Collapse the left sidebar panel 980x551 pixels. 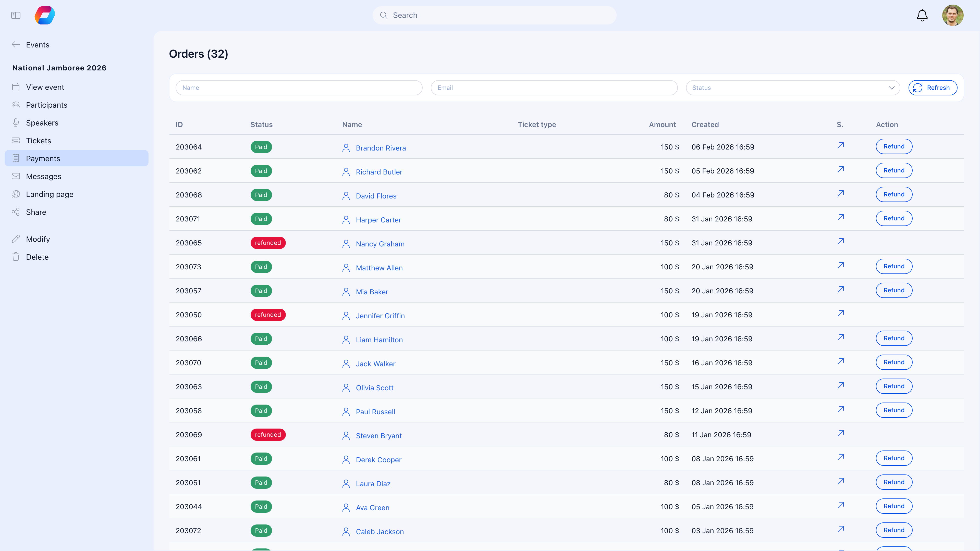click(x=16, y=15)
